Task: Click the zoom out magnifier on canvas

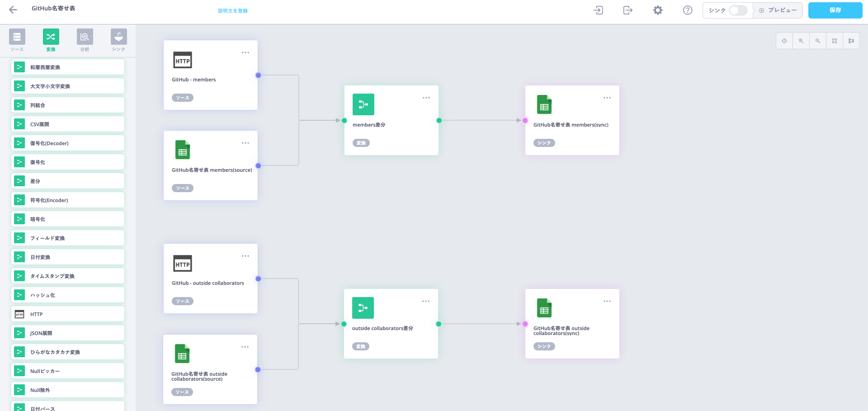Action: 817,41
